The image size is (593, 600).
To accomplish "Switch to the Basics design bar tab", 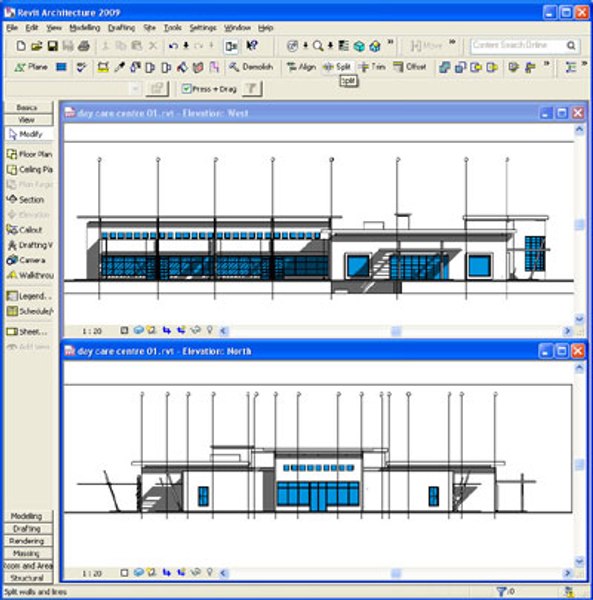I will coord(28,108).
